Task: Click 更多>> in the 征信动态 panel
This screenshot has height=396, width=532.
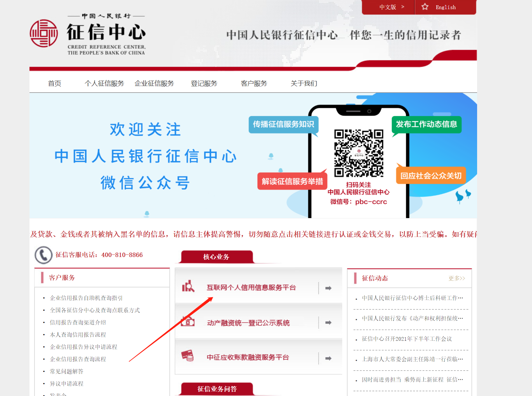Action: tap(457, 278)
